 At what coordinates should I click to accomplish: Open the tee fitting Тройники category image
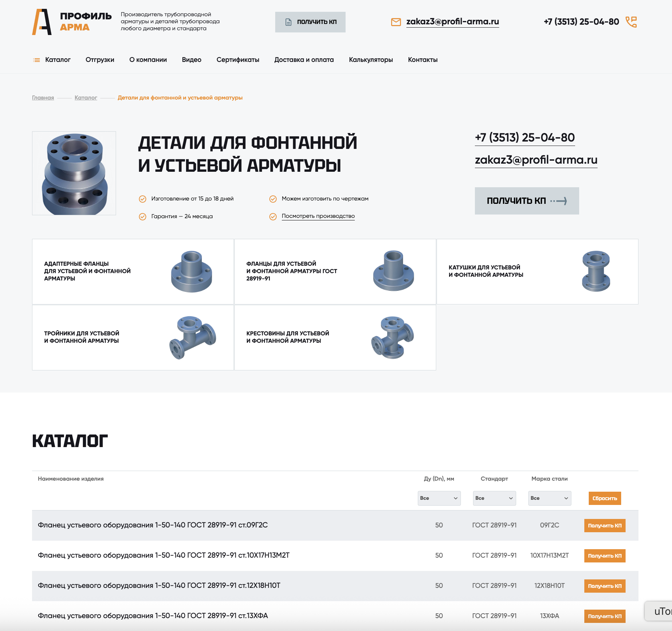pyautogui.click(x=192, y=337)
